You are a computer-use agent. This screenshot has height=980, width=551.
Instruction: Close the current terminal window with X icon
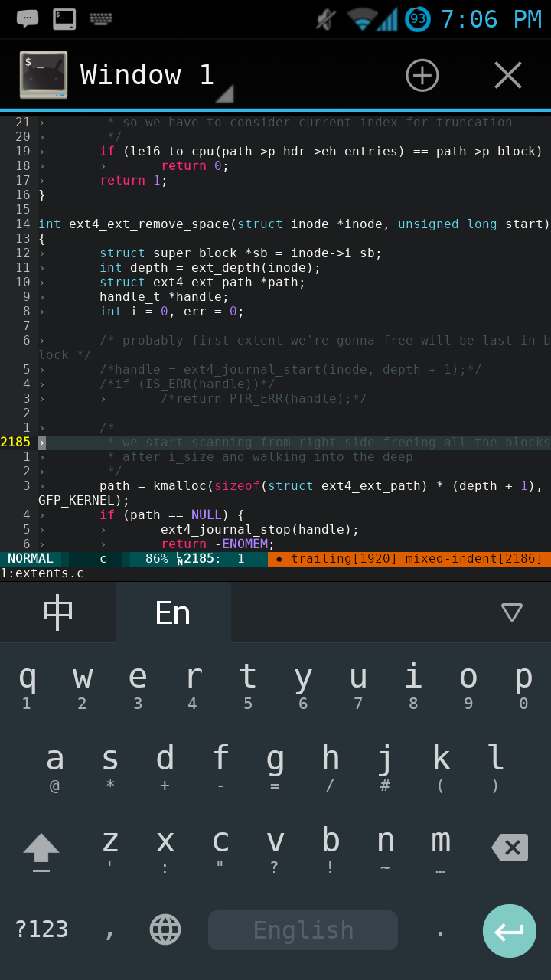coord(507,75)
